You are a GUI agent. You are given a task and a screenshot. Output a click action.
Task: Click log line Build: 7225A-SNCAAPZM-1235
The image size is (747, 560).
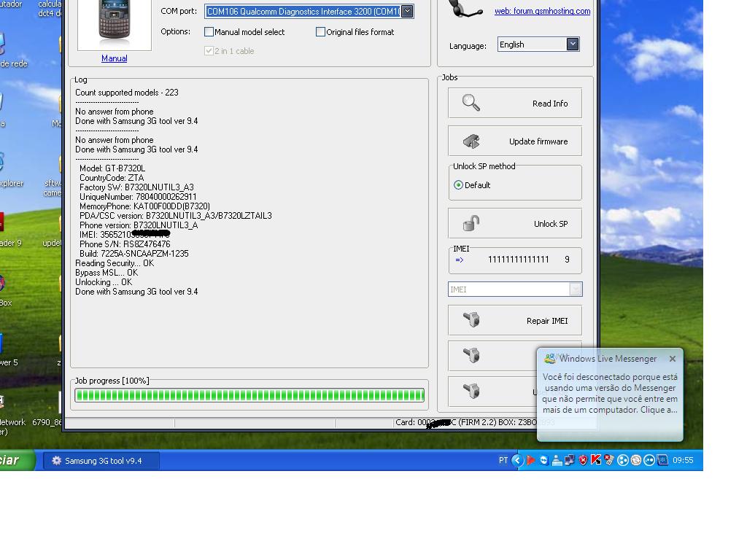click(x=134, y=253)
